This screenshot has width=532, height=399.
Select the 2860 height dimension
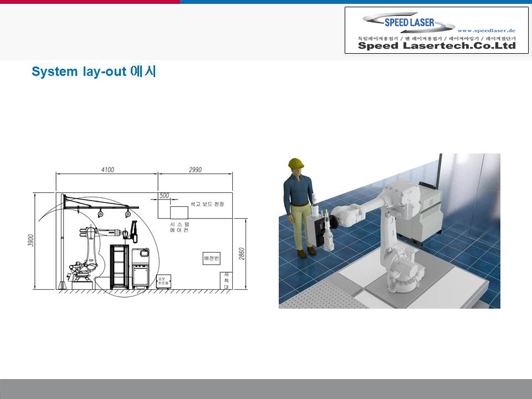[242, 254]
